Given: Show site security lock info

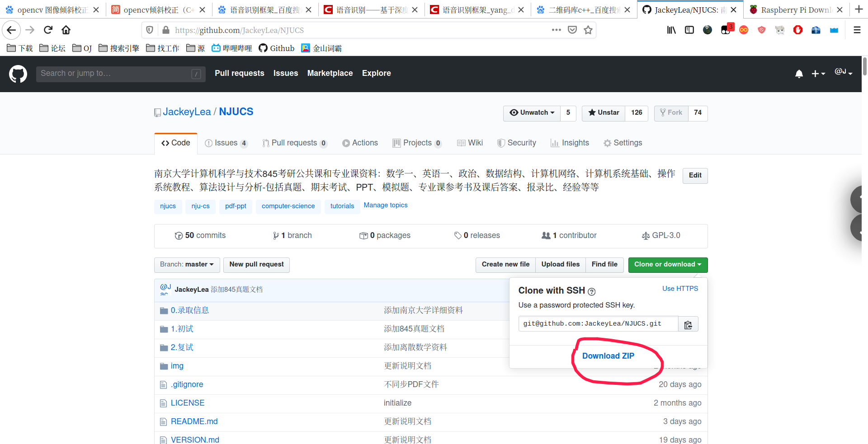Looking at the screenshot, I should point(165,30).
